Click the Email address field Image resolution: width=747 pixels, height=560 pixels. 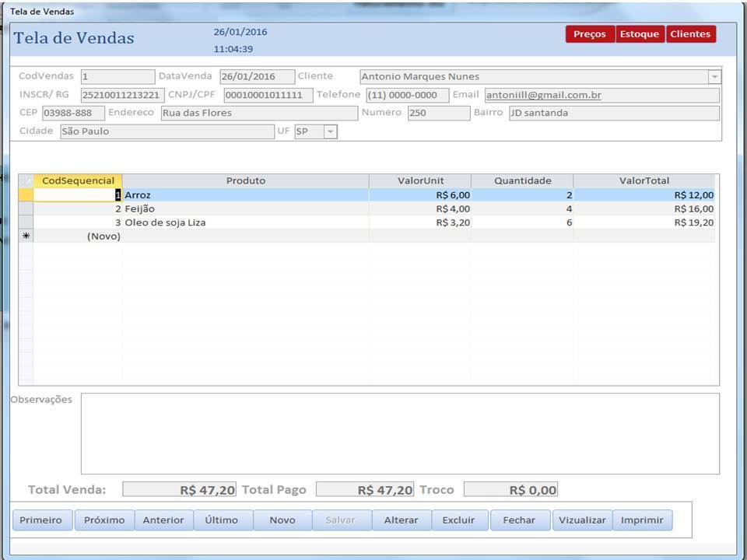coord(602,95)
